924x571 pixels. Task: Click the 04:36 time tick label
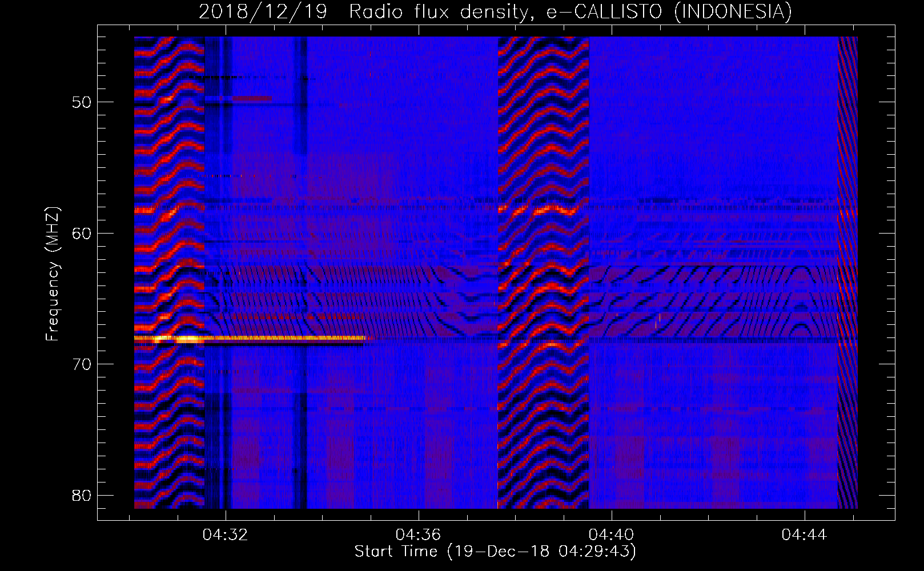(x=419, y=535)
